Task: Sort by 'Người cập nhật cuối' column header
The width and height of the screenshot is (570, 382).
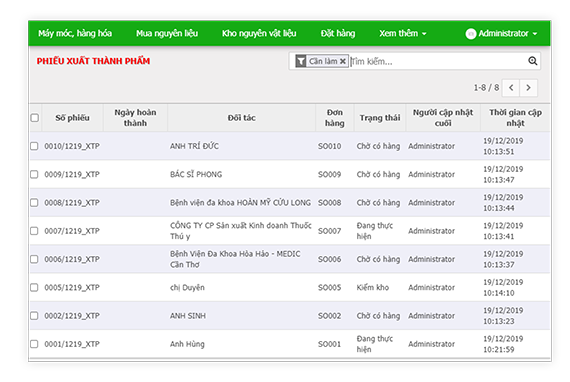Action: [443, 118]
